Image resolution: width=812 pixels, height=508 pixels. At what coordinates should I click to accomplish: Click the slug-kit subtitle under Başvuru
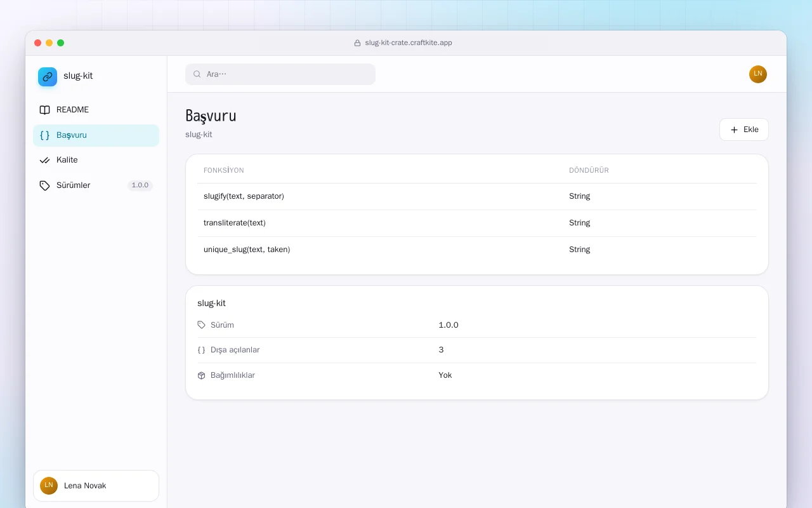point(199,135)
